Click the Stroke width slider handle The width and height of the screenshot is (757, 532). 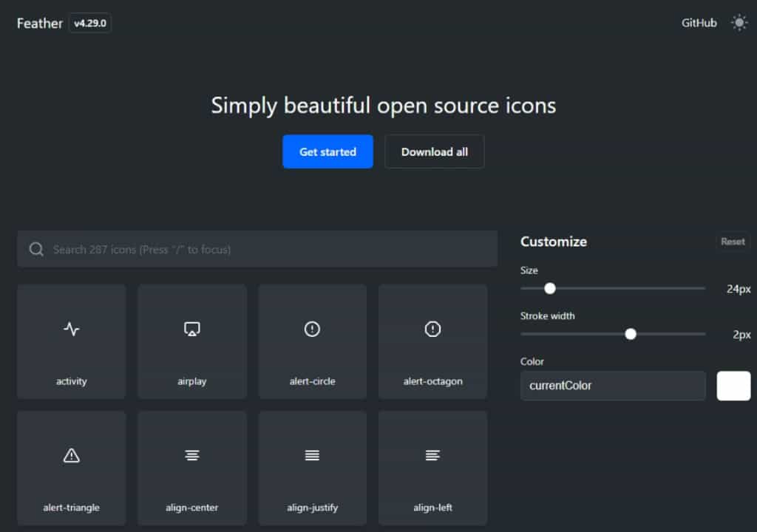pos(631,334)
